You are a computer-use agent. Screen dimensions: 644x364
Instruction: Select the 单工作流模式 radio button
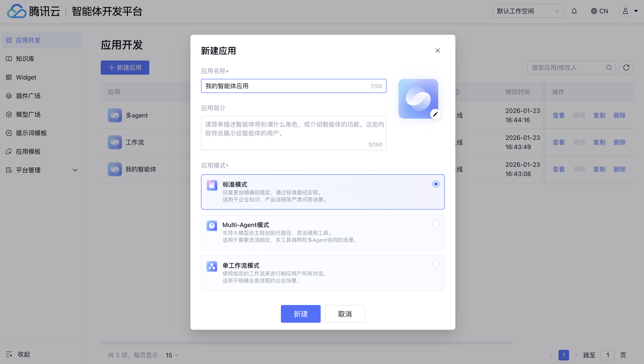pos(436,264)
